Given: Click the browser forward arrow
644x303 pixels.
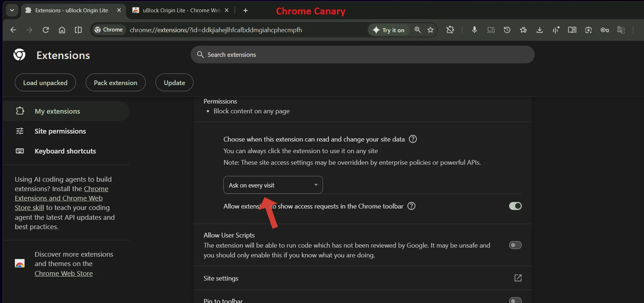Looking at the screenshot, I should click(x=29, y=30).
